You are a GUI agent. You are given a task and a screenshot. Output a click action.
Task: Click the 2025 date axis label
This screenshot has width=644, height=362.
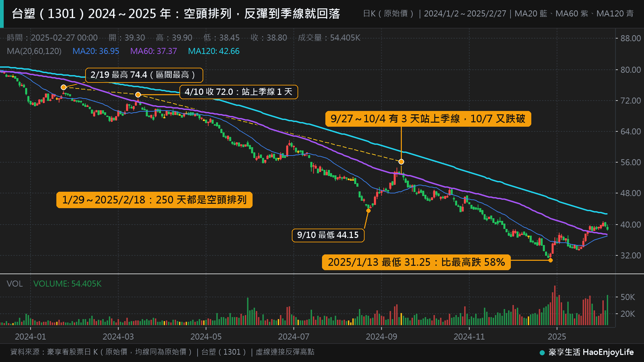tap(557, 337)
